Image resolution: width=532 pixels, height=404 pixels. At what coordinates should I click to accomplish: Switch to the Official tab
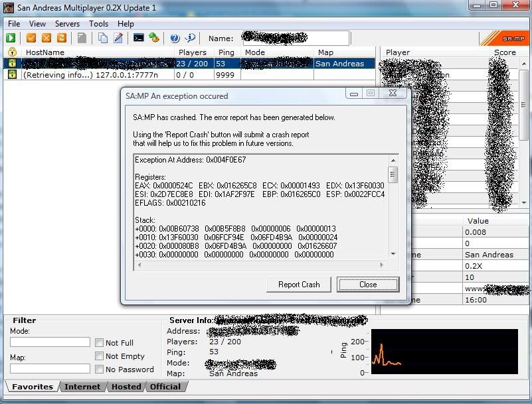(165, 387)
